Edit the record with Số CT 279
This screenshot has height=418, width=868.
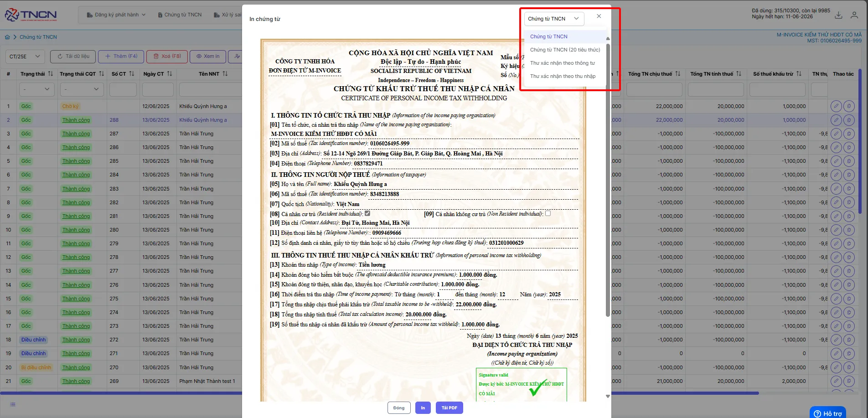[836, 244]
